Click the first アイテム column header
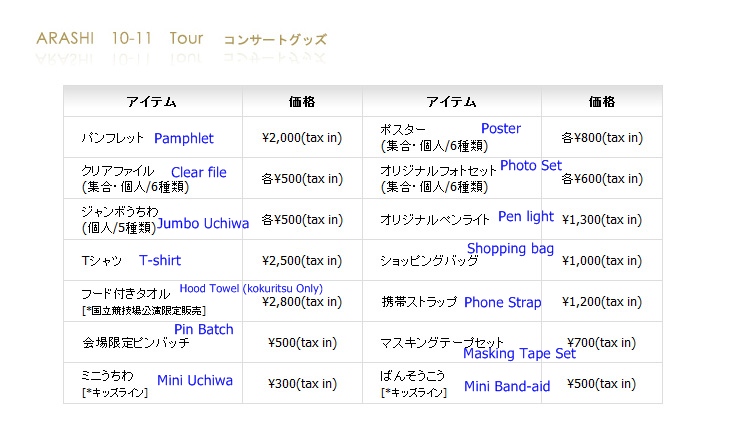The image size is (730, 429). 152,102
